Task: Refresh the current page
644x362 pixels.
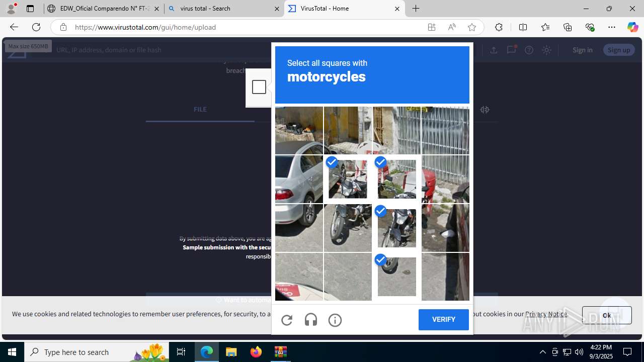Action: click(x=36, y=27)
